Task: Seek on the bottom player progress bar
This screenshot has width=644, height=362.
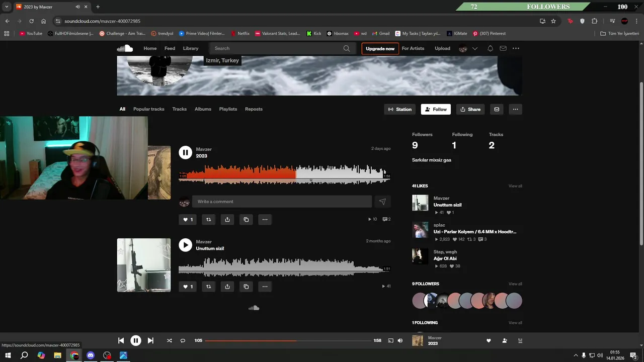Action: point(288,340)
